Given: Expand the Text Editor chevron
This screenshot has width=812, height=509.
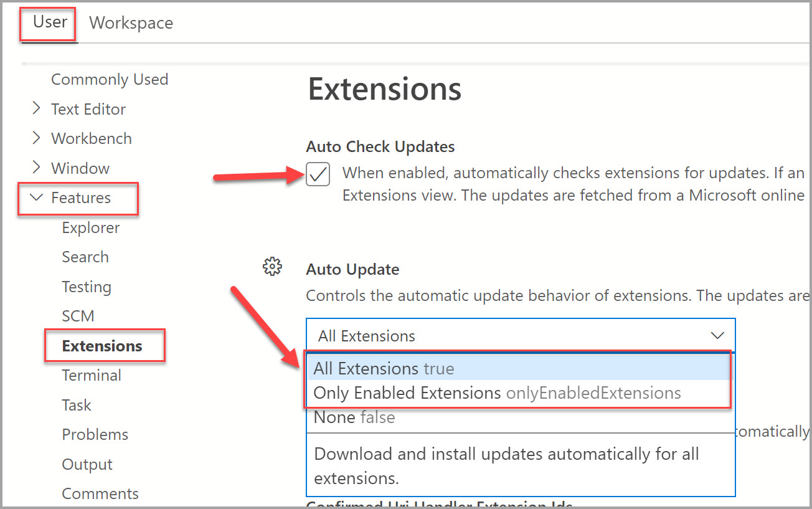Looking at the screenshot, I should click(x=37, y=108).
